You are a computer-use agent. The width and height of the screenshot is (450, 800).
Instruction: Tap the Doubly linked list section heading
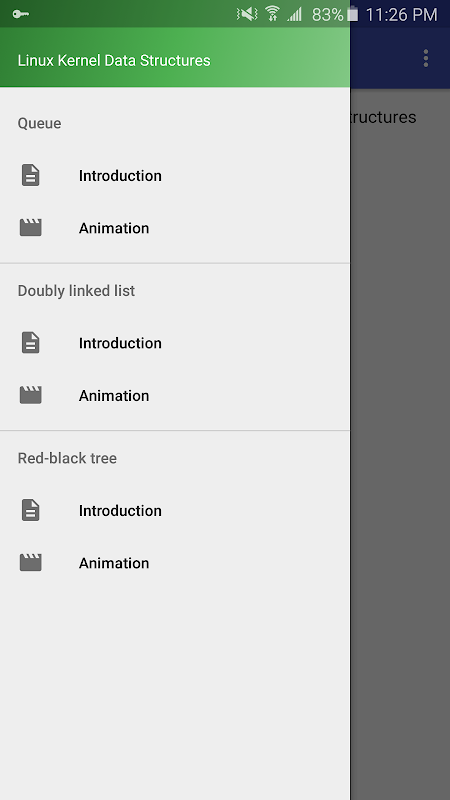coord(77,290)
